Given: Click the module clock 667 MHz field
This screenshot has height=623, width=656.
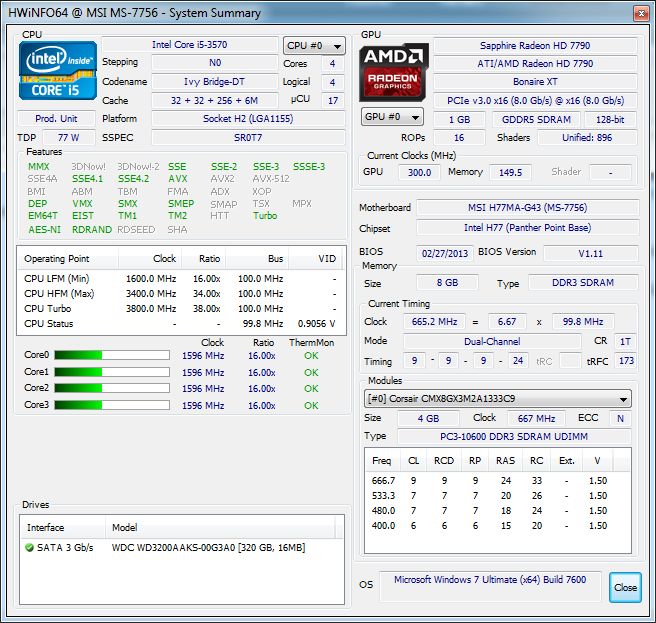Looking at the screenshot, I should pyautogui.click(x=536, y=418).
